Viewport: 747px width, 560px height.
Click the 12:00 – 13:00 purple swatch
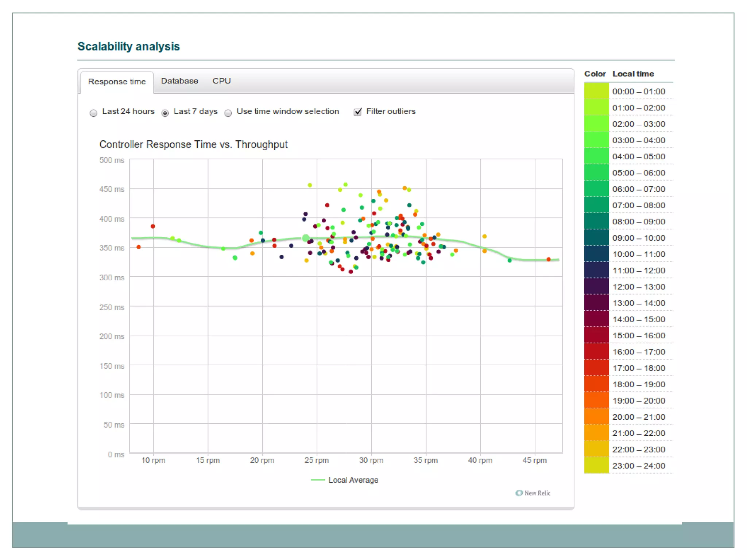click(x=596, y=287)
